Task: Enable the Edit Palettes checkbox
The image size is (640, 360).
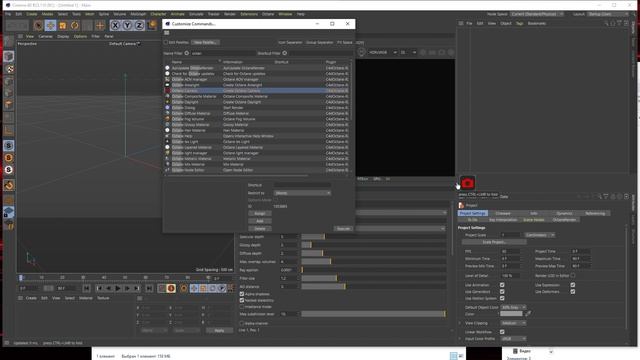Action: (x=166, y=42)
